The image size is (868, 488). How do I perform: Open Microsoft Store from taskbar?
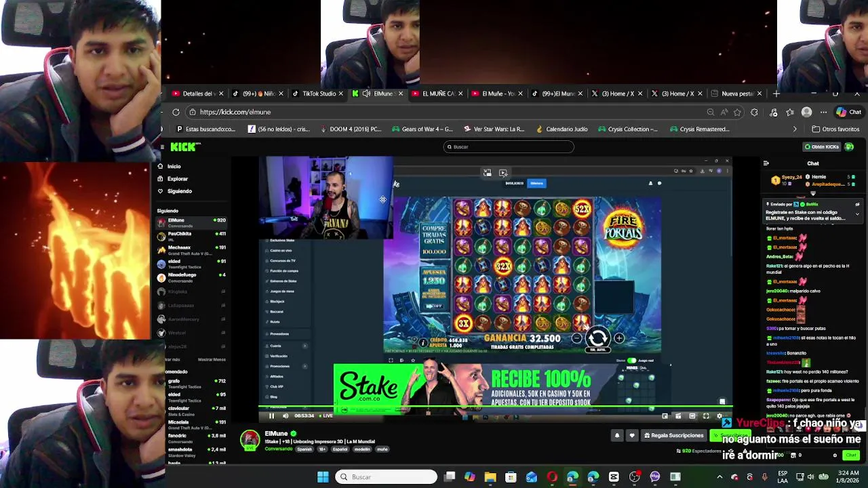point(511,477)
